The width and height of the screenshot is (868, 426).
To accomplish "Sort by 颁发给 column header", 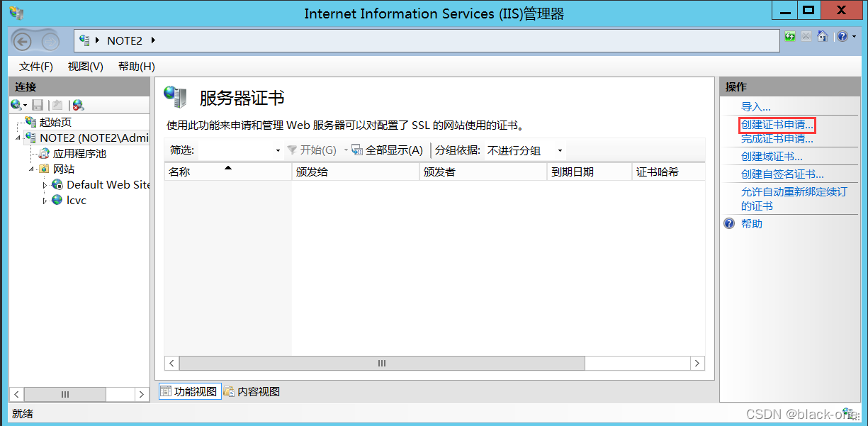I will coord(356,172).
